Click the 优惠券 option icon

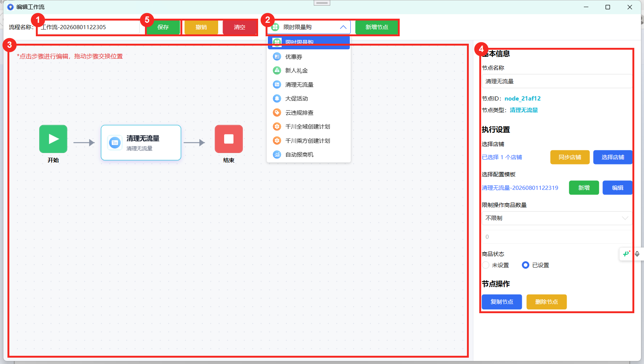(x=277, y=56)
